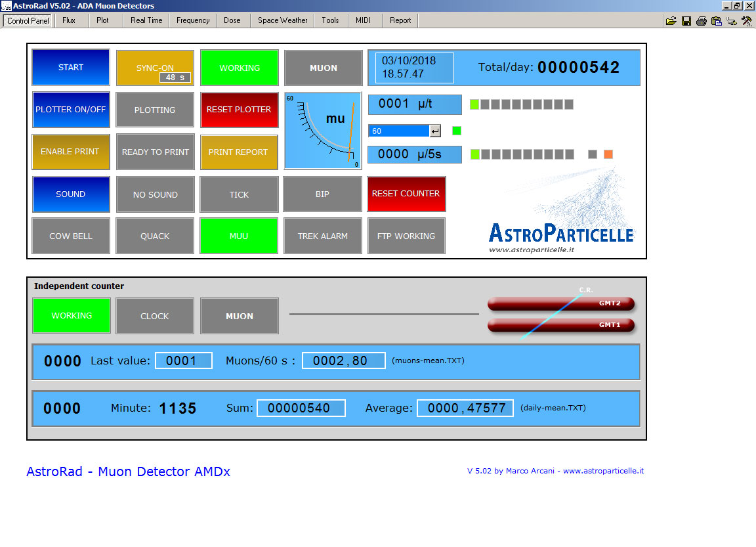Click the printer toolbar icon

[701, 20]
